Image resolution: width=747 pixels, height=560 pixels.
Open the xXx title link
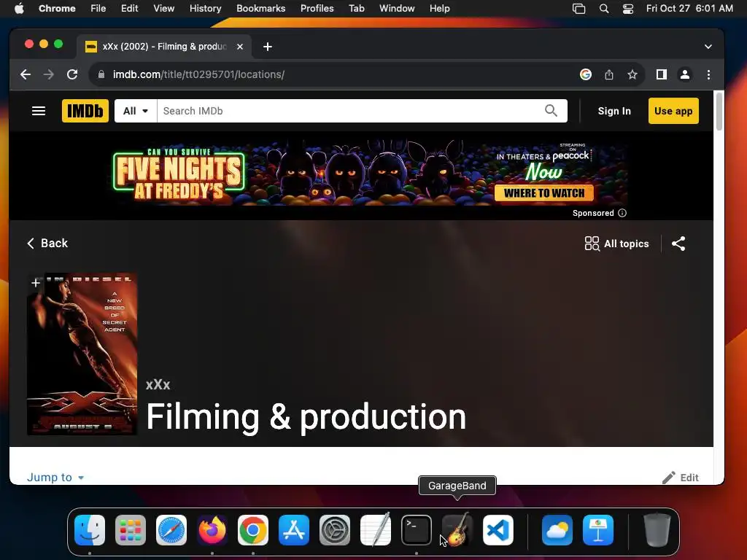pos(158,385)
